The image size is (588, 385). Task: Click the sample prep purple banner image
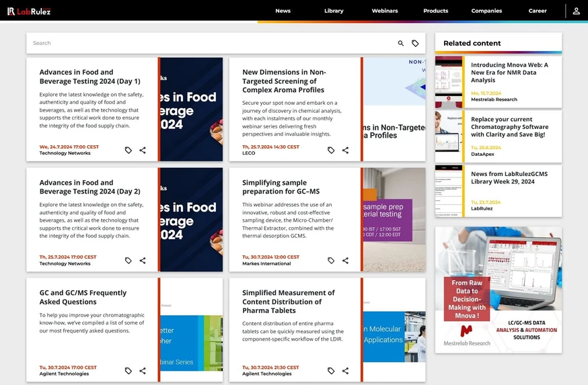(394, 220)
